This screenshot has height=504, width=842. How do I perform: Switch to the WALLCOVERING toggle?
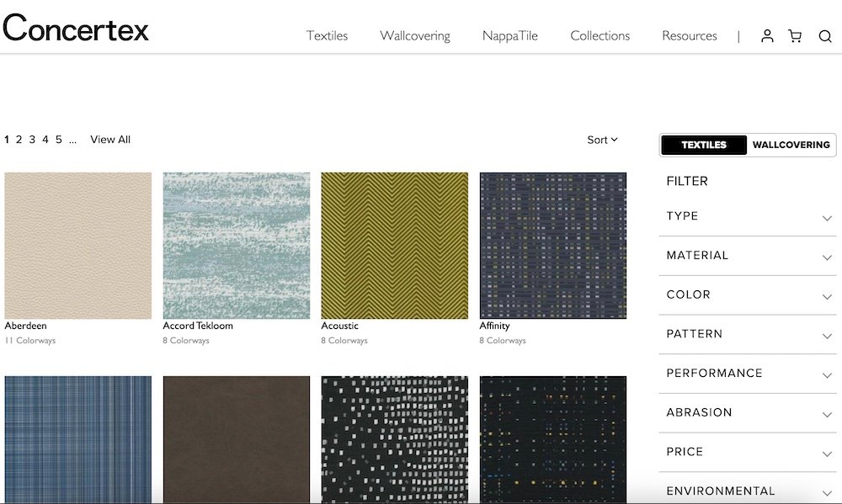791,145
